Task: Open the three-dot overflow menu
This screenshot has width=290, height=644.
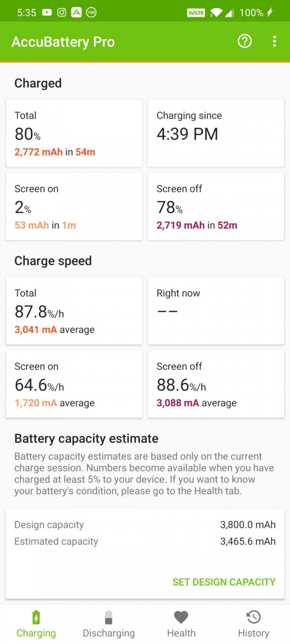Action: (274, 41)
